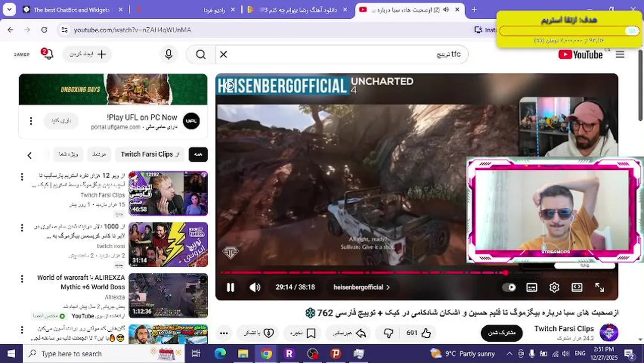
Task: Switch to the MP3 song download browser tab
Action: 298,10
